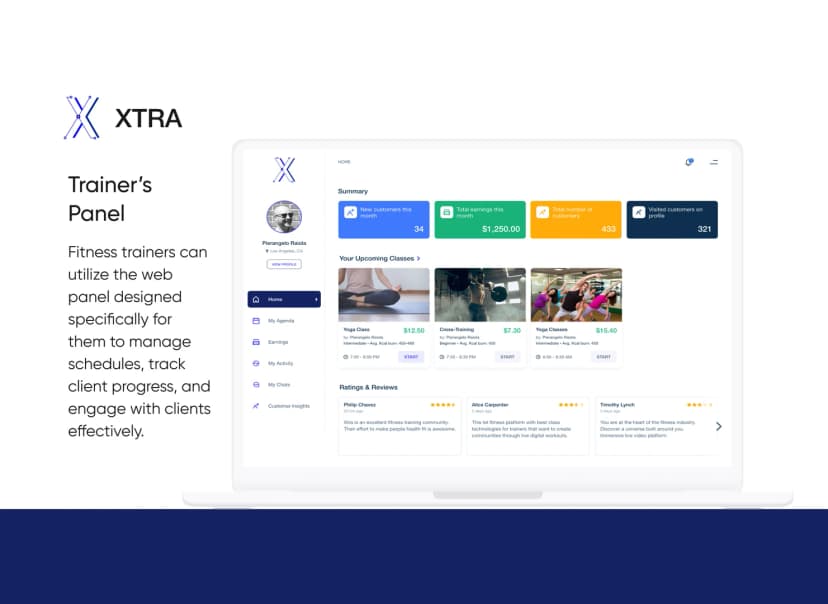Open the notification bell in the header
Viewport: 828px width, 604px height.
(689, 161)
